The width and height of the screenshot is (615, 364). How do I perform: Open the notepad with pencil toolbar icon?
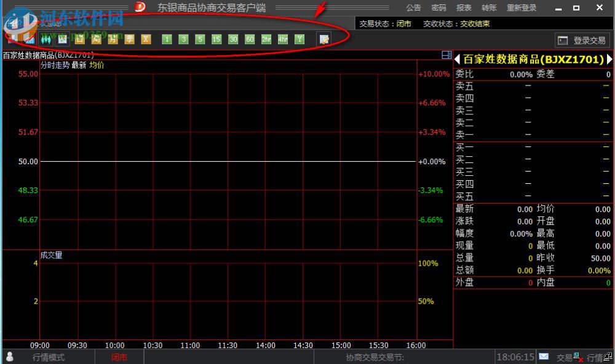coord(324,39)
